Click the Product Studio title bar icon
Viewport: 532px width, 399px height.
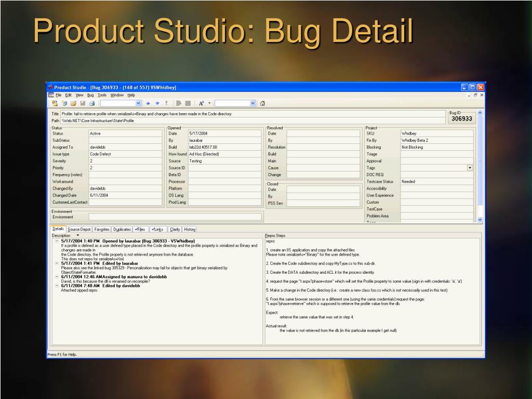(50, 87)
